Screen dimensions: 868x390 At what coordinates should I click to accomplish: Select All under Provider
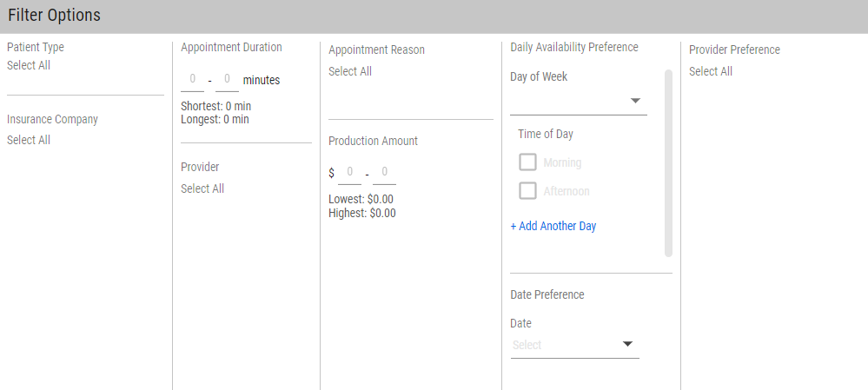202,188
